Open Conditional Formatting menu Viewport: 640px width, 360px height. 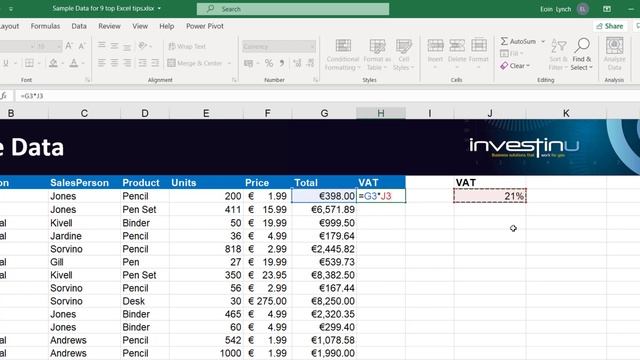pyautogui.click(x=342, y=55)
